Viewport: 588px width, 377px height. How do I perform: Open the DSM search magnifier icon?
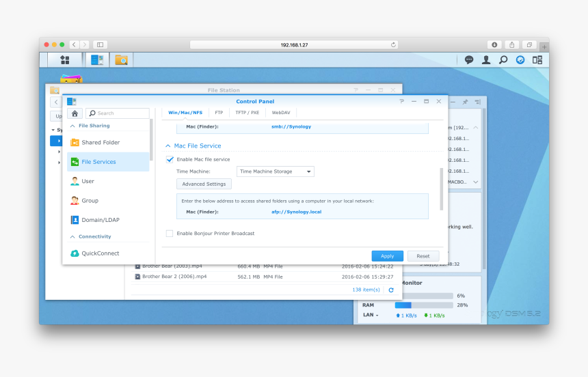(503, 60)
